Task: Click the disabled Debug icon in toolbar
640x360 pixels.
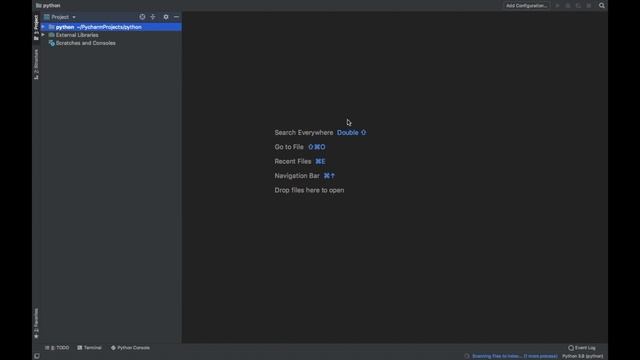Action: (x=568, y=6)
